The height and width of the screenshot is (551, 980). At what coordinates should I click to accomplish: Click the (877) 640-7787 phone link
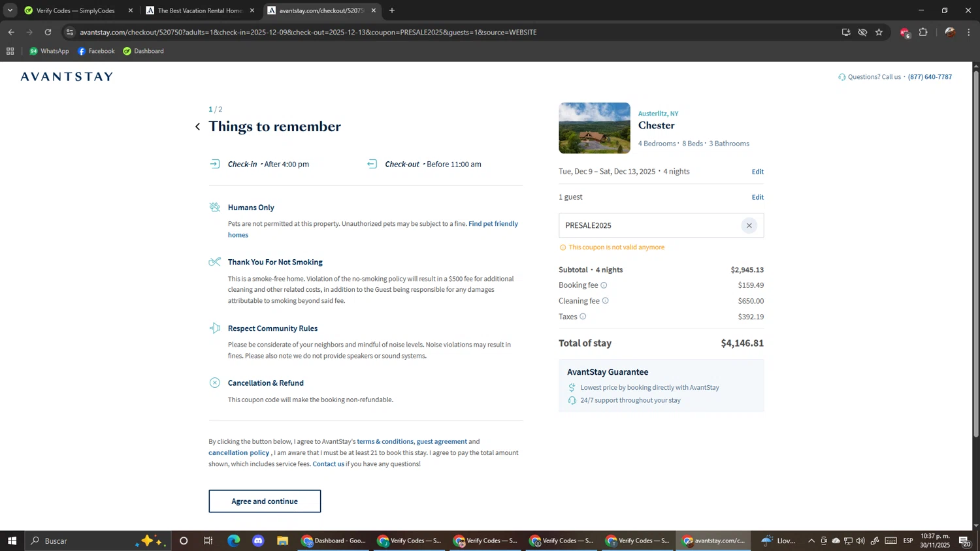[930, 77]
